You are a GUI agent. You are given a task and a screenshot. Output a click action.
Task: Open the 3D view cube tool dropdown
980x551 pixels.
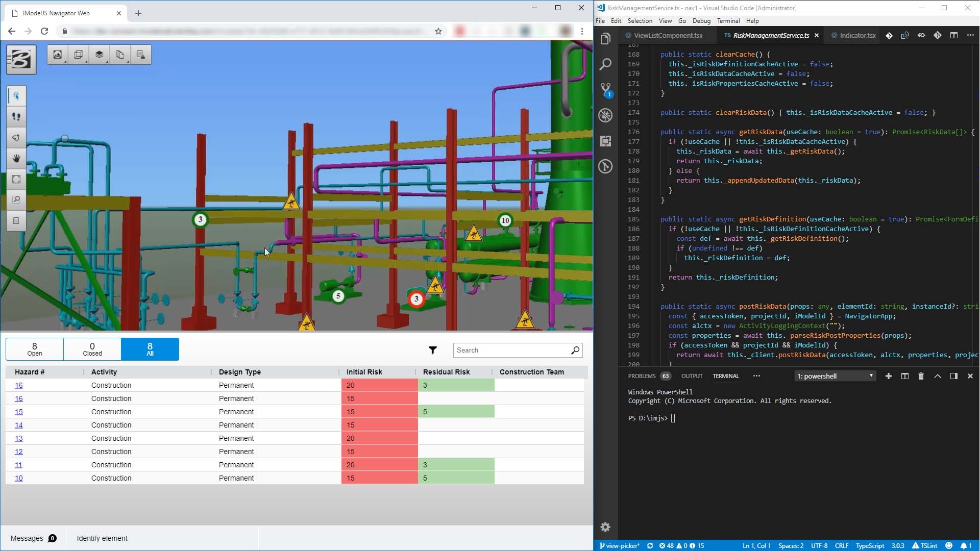[79, 55]
